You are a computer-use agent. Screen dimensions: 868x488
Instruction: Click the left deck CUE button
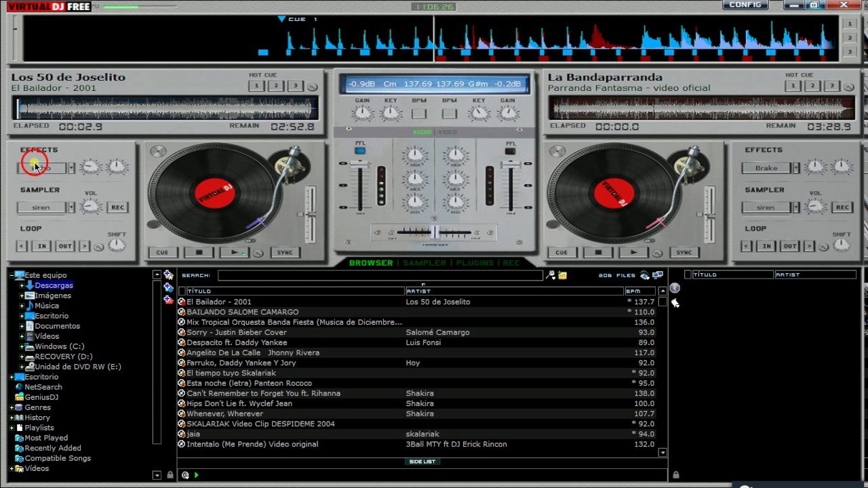162,253
